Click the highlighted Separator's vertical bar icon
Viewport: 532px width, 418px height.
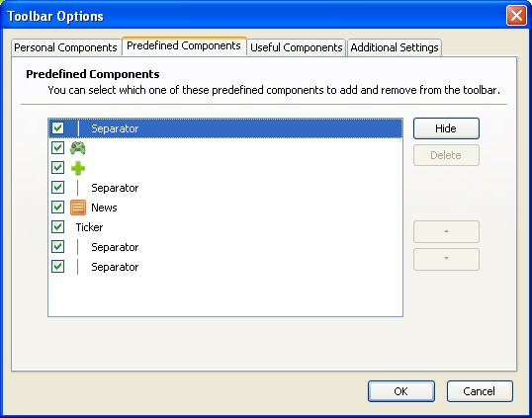coord(78,128)
